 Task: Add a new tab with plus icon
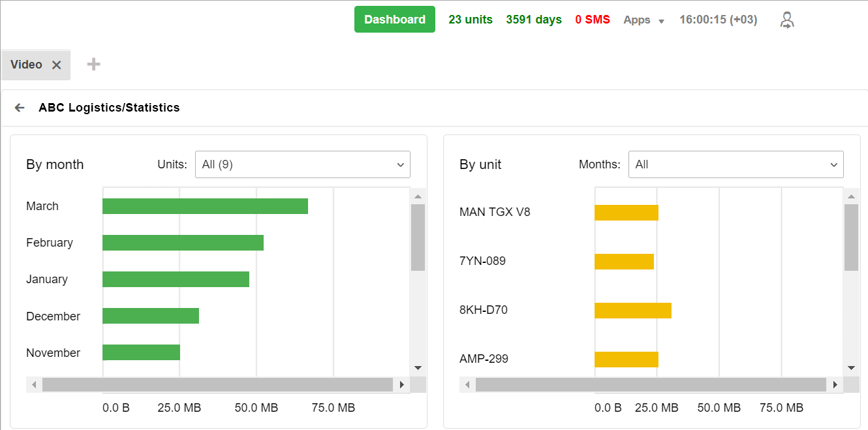pyautogui.click(x=94, y=64)
